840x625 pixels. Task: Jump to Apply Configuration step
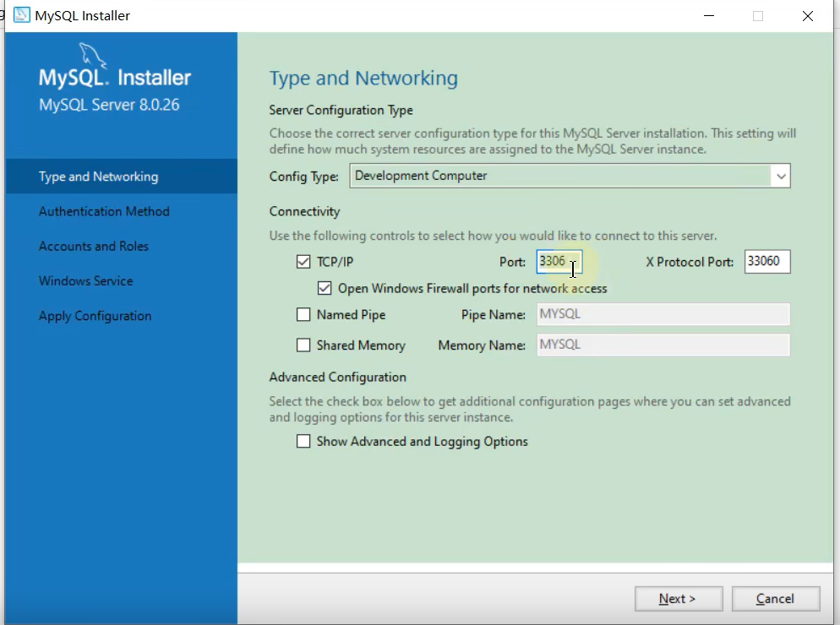tap(95, 315)
